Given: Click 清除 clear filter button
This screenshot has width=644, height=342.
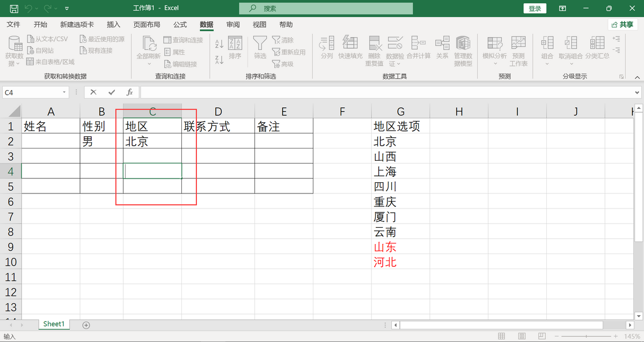Looking at the screenshot, I should (283, 40).
